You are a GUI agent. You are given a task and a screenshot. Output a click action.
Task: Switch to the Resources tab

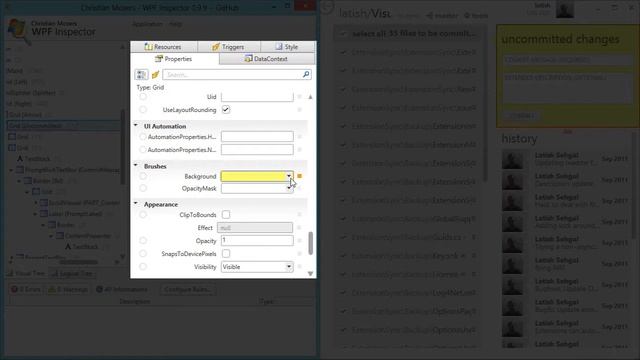click(164, 47)
